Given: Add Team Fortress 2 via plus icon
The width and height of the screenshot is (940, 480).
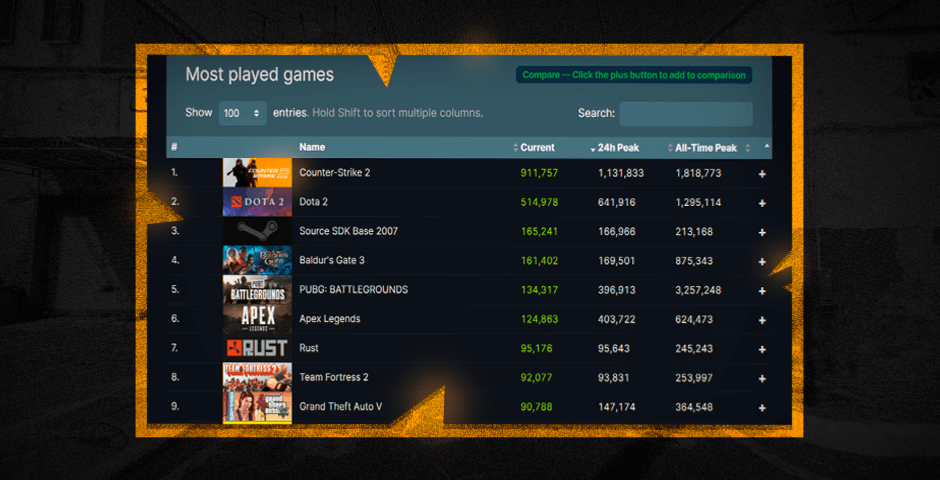Looking at the screenshot, I should click(762, 378).
